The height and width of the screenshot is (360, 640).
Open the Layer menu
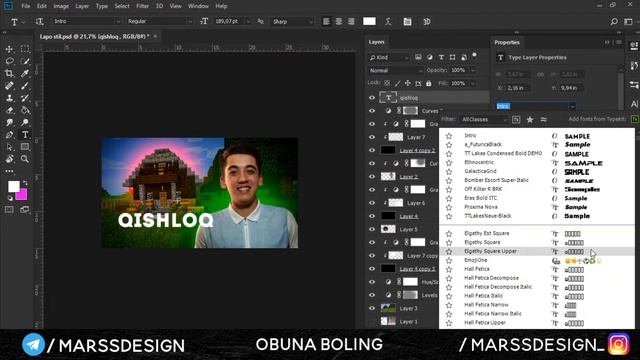coord(82,6)
